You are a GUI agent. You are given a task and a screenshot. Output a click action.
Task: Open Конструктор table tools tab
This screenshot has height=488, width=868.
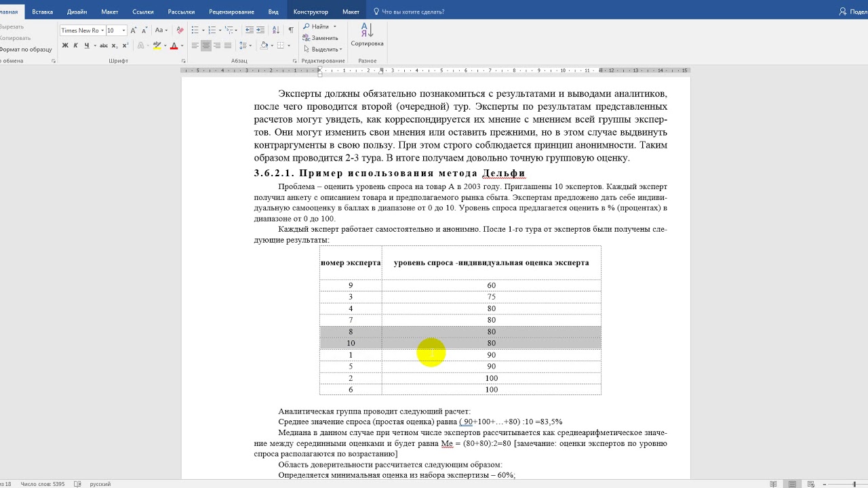(311, 12)
